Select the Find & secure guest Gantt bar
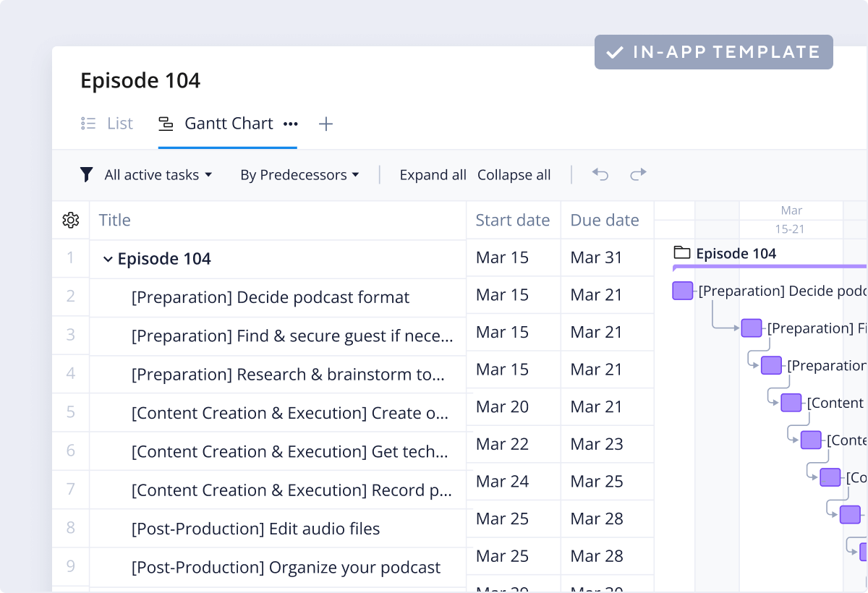The image size is (868, 593). tap(752, 328)
